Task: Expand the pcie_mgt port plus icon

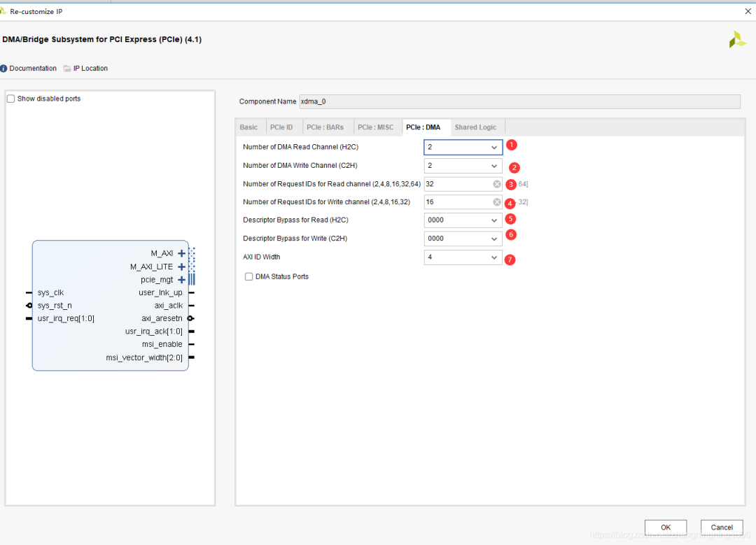Action: 182,280
